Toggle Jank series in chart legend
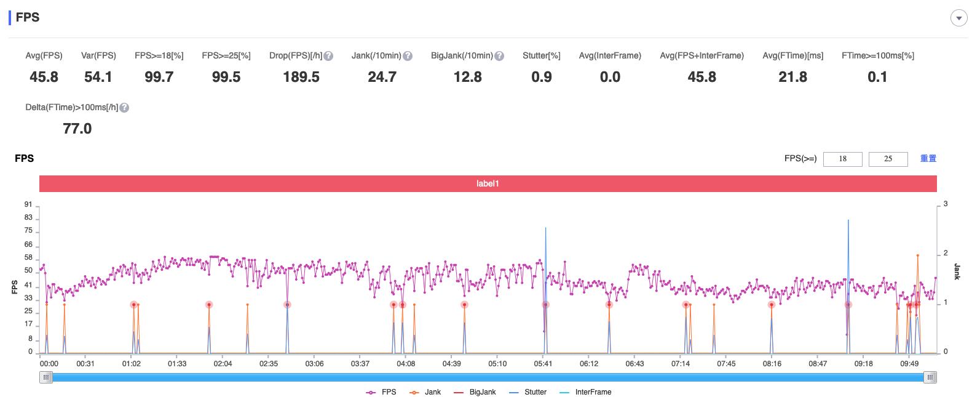This screenshot has width=980, height=397. 425,392
